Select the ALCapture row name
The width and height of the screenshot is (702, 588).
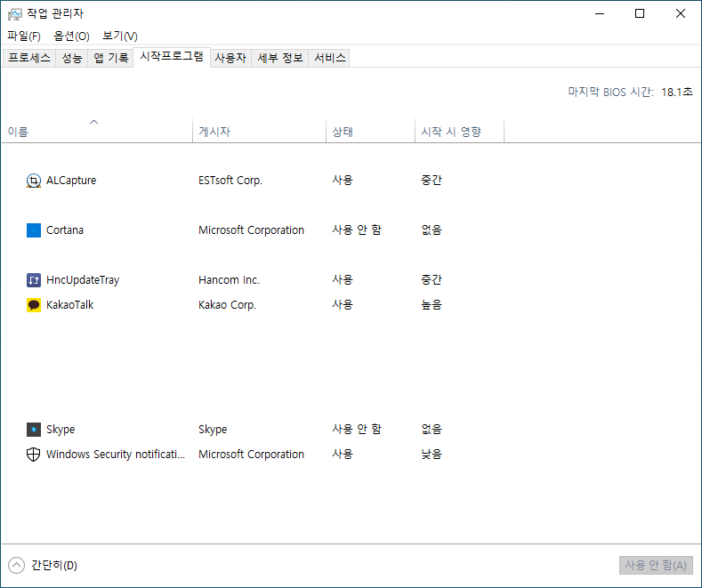pyautogui.click(x=71, y=181)
